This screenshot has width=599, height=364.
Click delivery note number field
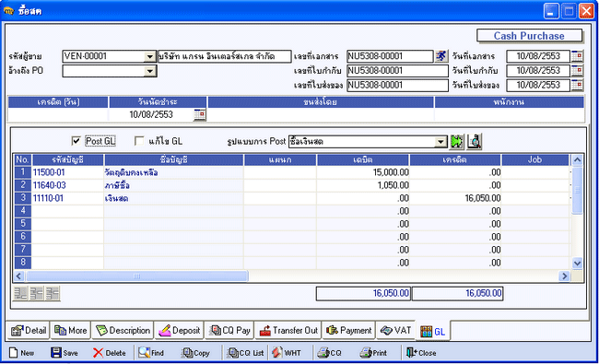(x=397, y=85)
